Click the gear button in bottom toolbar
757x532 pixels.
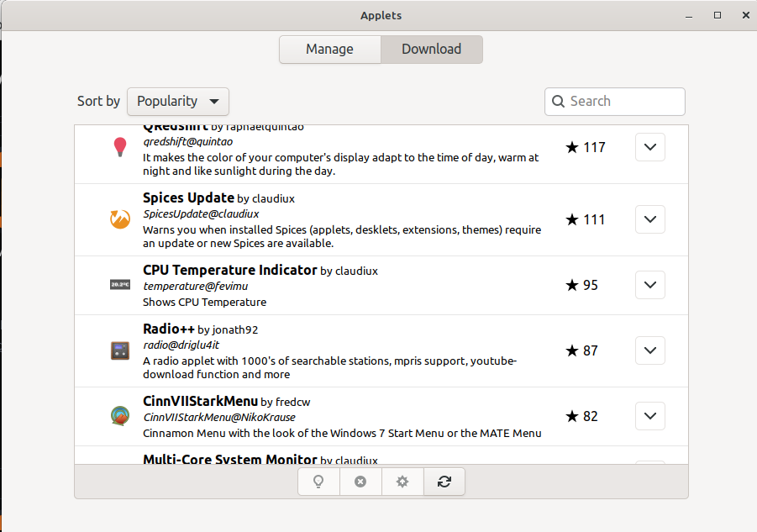click(402, 482)
